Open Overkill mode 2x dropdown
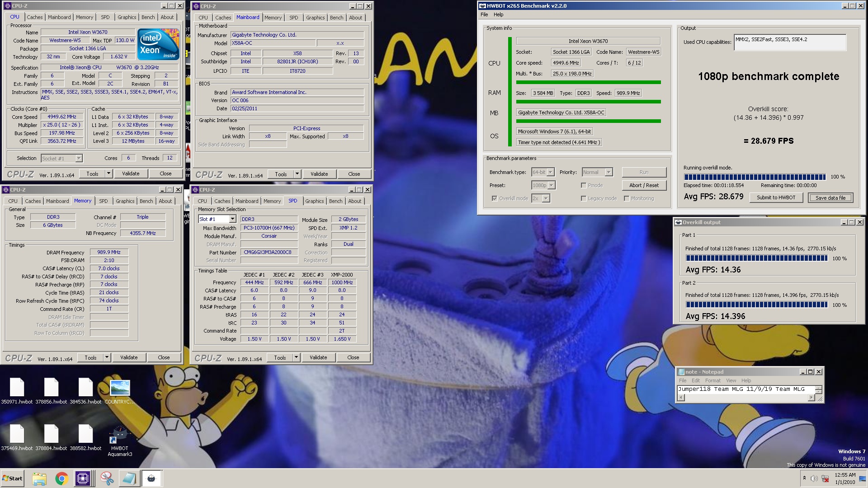This screenshot has width=868, height=488. (546, 198)
